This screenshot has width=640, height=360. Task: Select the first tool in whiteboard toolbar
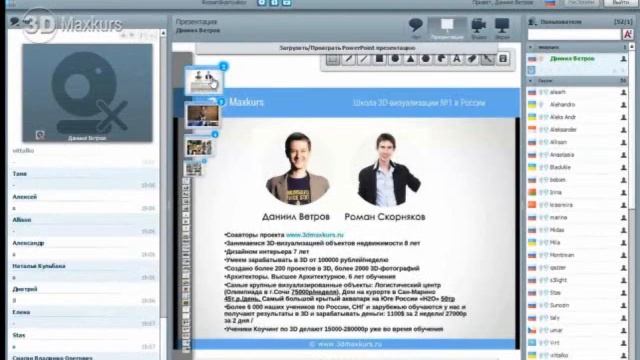point(333,59)
